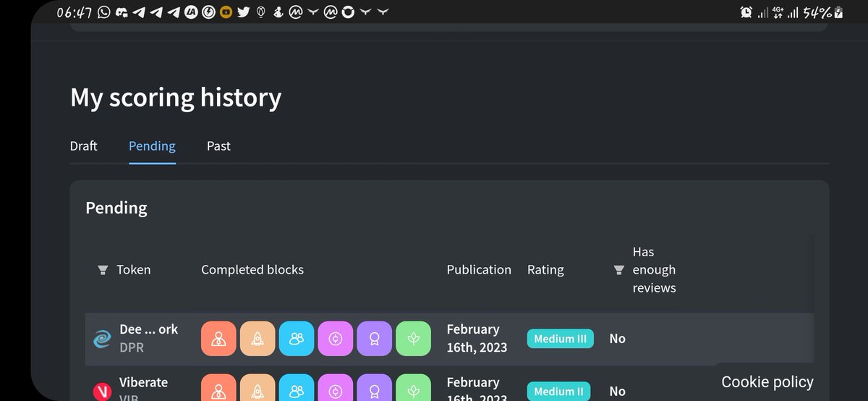The width and height of the screenshot is (868, 401).
Task: Open the Cookie policy button
Action: (x=767, y=382)
